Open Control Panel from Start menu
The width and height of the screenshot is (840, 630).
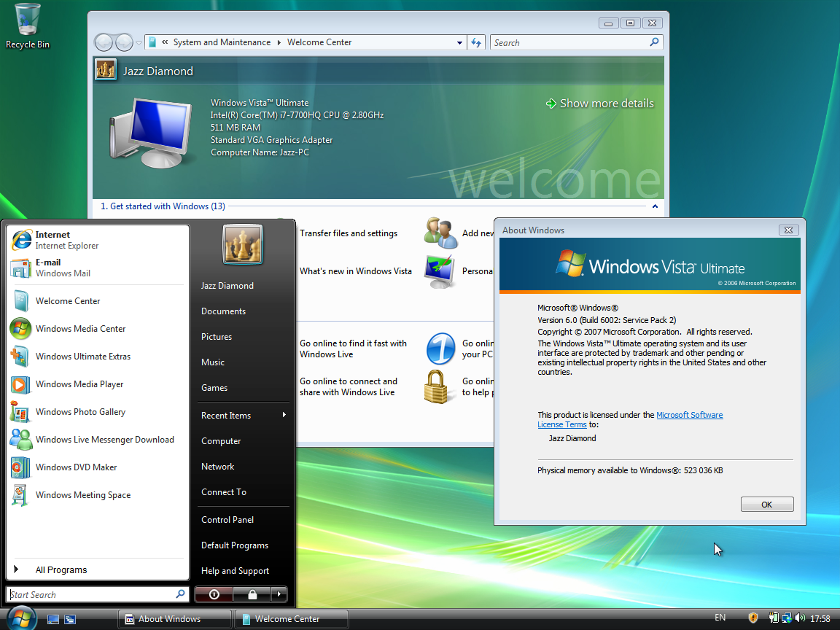point(227,520)
